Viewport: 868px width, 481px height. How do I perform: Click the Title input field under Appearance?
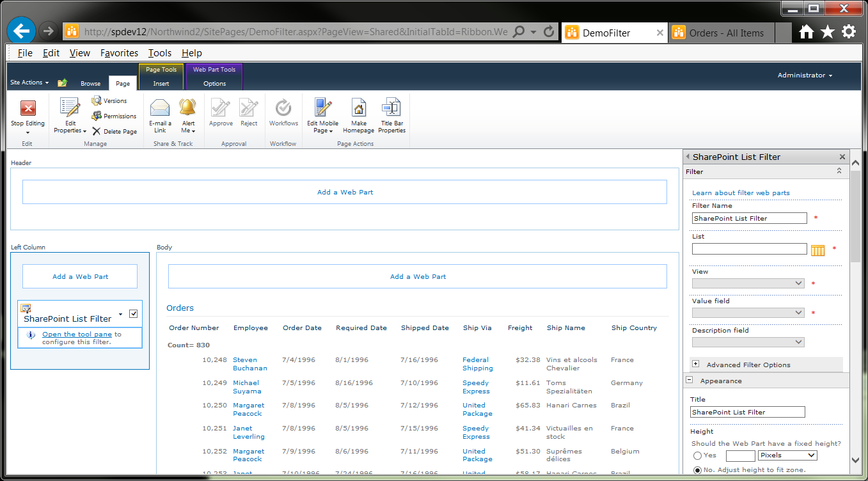[748, 412]
